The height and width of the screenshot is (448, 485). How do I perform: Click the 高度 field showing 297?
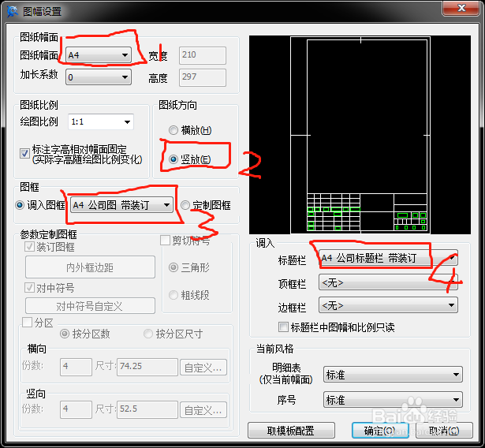coord(203,77)
